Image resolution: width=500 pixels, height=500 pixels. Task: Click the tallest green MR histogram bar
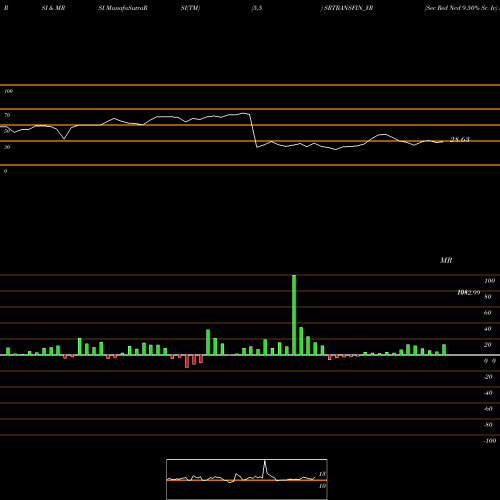[294, 315]
